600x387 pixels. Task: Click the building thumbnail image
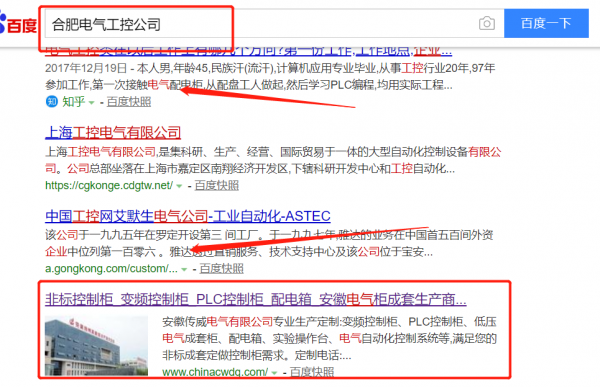coord(96,346)
